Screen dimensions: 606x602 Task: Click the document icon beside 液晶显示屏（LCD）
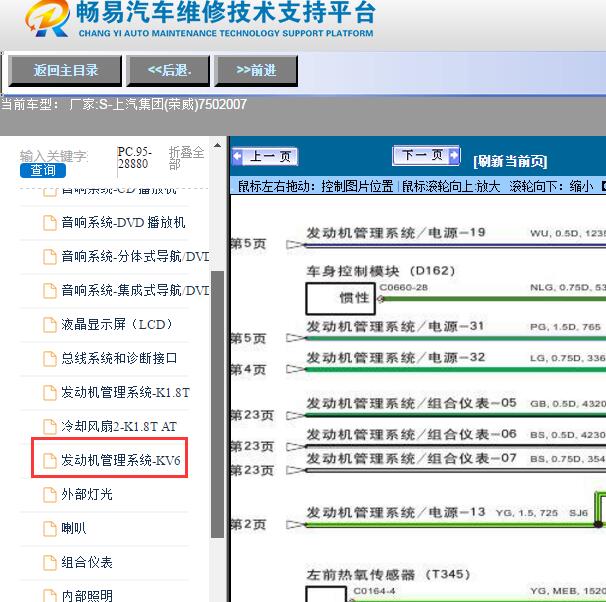[x=49, y=325]
